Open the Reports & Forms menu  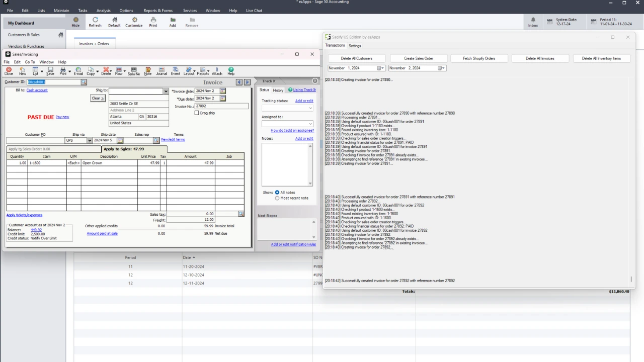coord(158,11)
